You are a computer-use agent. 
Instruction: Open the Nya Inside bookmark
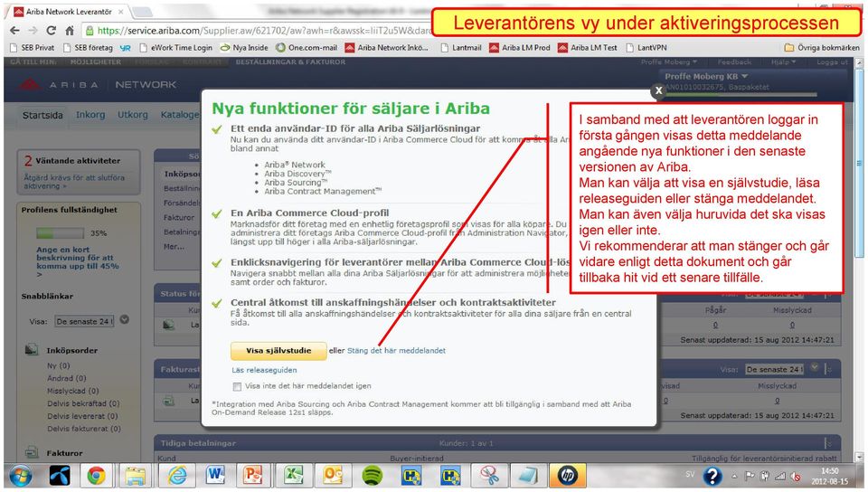(244, 48)
